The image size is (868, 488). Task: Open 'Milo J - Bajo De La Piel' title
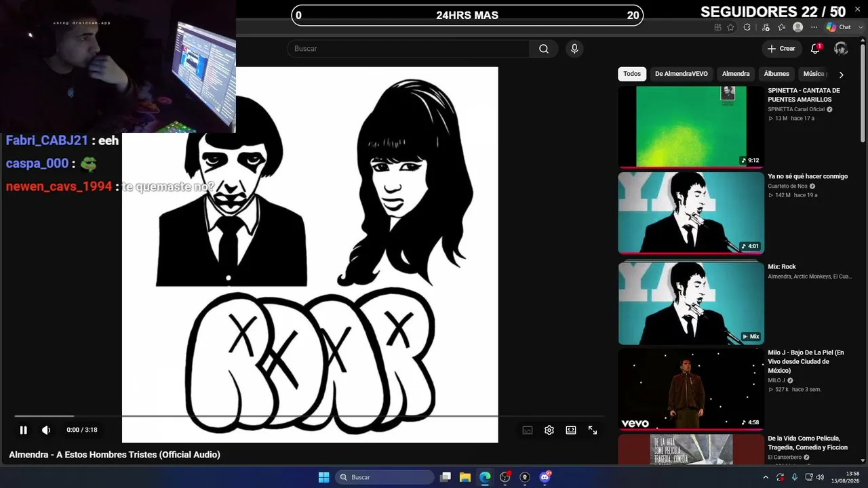(x=806, y=361)
